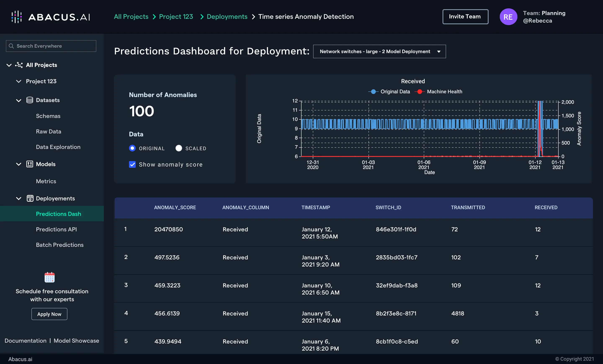Click the Datasets database icon
603x364 pixels.
pyautogui.click(x=30, y=100)
